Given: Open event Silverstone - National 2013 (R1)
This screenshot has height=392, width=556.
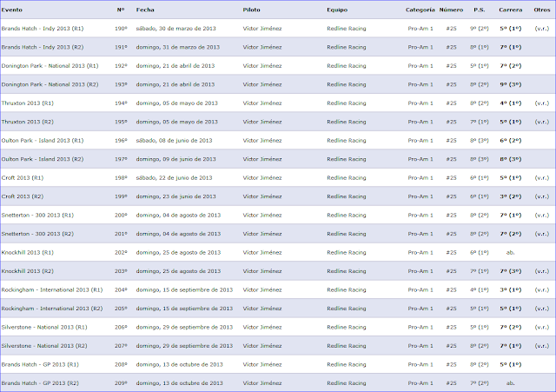Looking at the screenshot, I should [44, 327].
